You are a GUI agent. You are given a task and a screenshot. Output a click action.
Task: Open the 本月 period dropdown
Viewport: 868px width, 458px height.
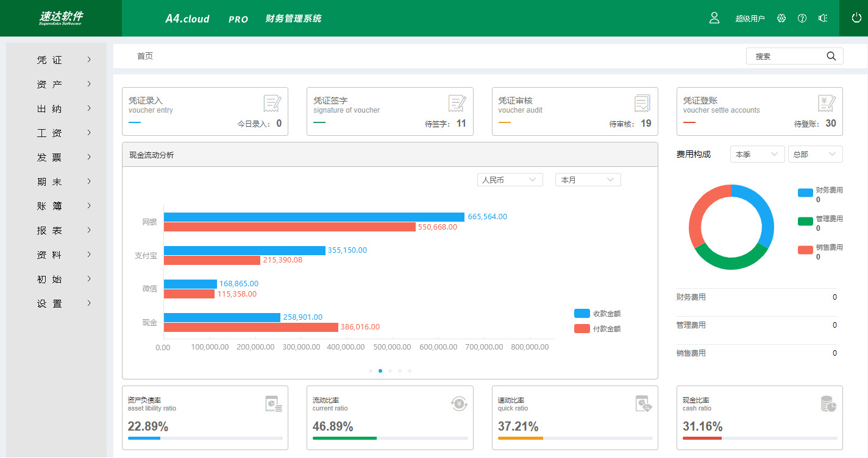pyautogui.click(x=588, y=180)
